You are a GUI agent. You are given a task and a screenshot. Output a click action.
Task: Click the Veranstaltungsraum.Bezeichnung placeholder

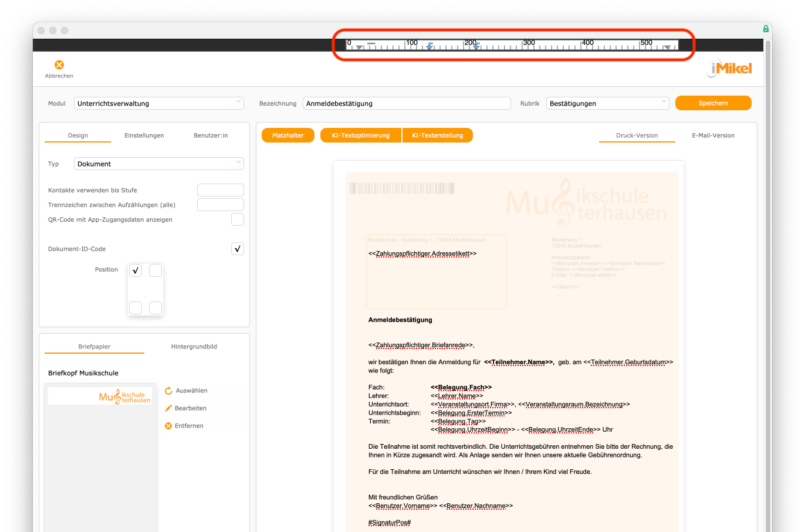[x=574, y=405]
